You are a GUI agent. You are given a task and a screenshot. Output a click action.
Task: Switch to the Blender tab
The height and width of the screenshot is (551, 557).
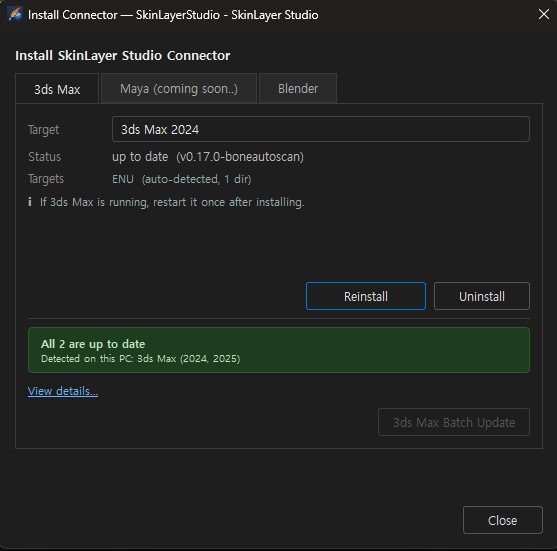[x=298, y=88]
